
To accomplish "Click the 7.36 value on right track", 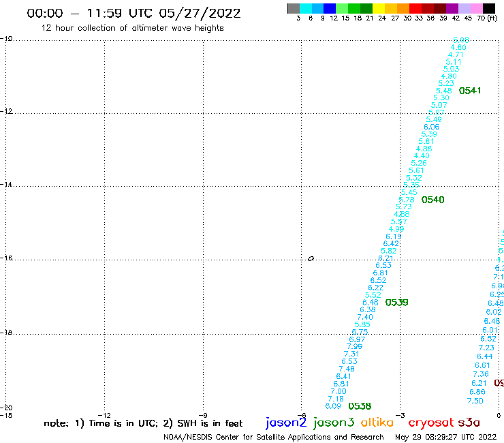I will pos(481,374).
